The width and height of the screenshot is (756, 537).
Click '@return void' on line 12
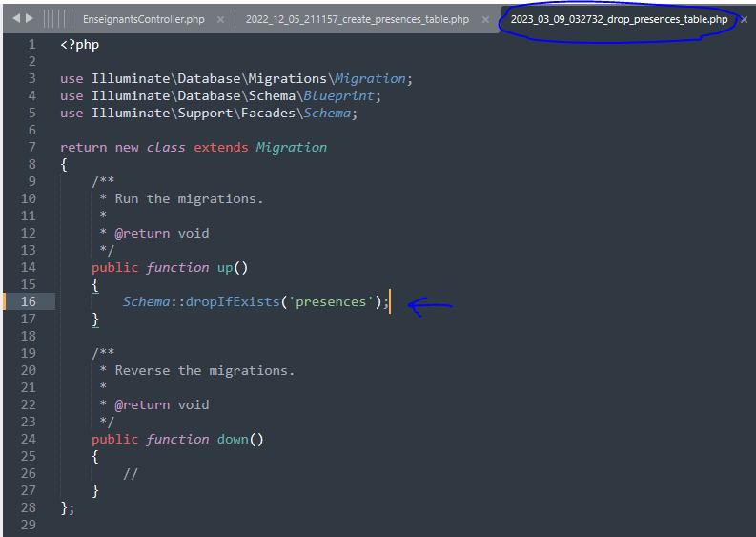pyautogui.click(x=161, y=233)
